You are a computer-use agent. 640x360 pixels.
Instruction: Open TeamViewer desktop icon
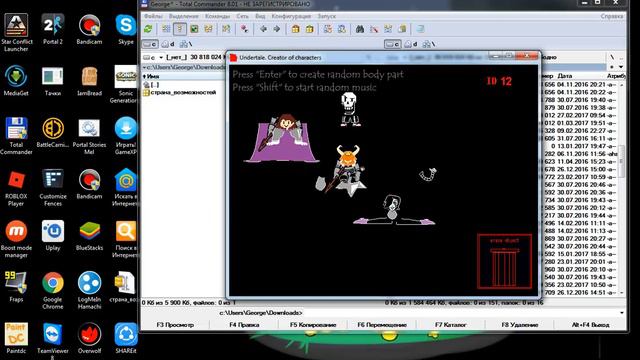pyautogui.click(x=53, y=341)
